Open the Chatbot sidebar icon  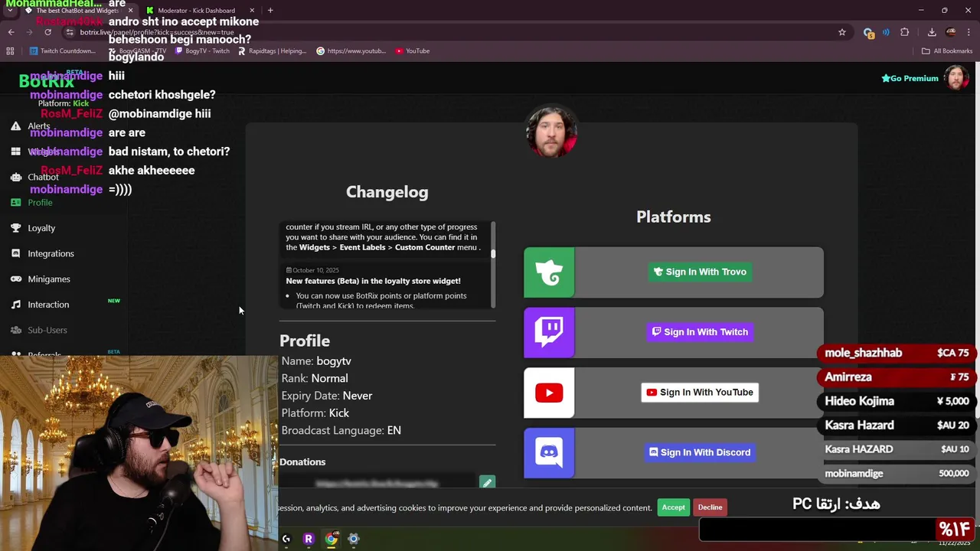coord(15,177)
